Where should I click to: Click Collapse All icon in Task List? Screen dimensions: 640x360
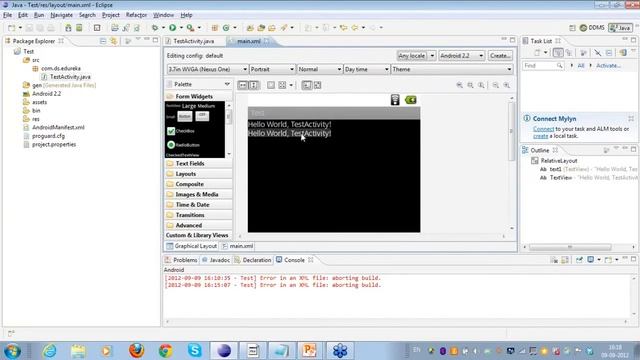609,53
